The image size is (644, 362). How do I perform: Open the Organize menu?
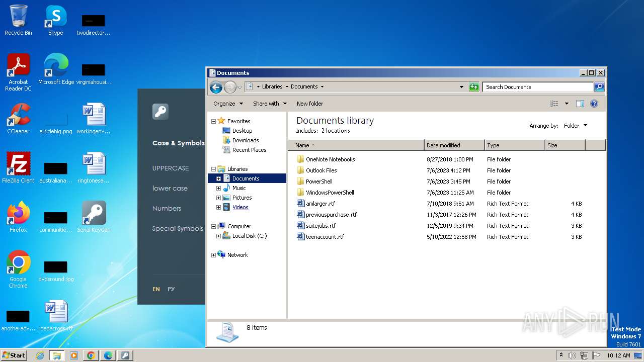pyautogui.click(x=228, y=104)
